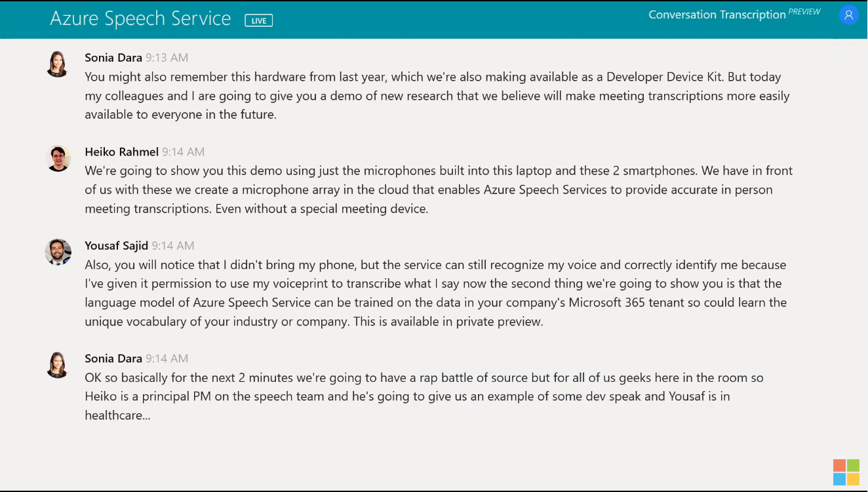The height and width of the screenshot is (492, 868).
Task: Click the Heiko Rahmel speaker name
Action: point(121,152)
